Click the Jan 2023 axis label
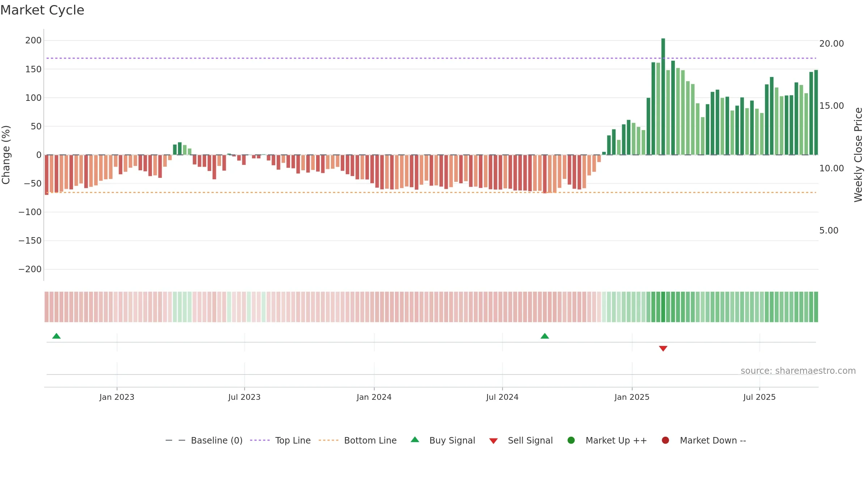868x488 pixels. [117, 397]
